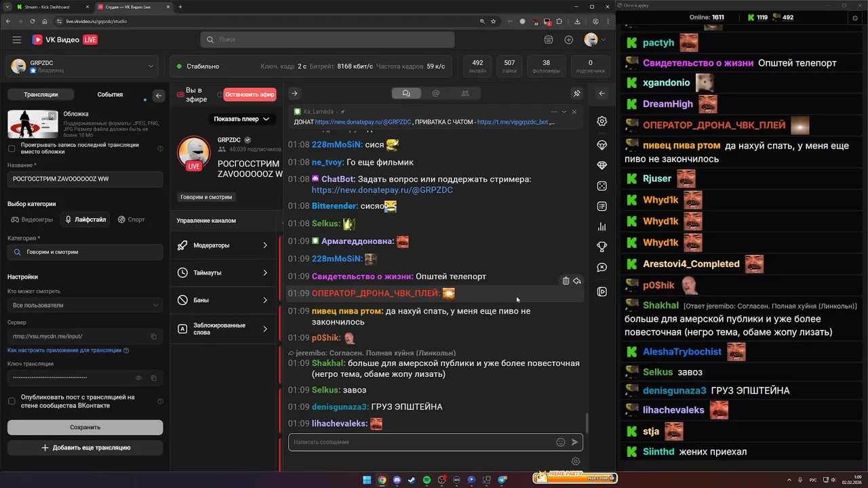
Task: Click the stream cover thumbnail
Action: pos(33,125)
